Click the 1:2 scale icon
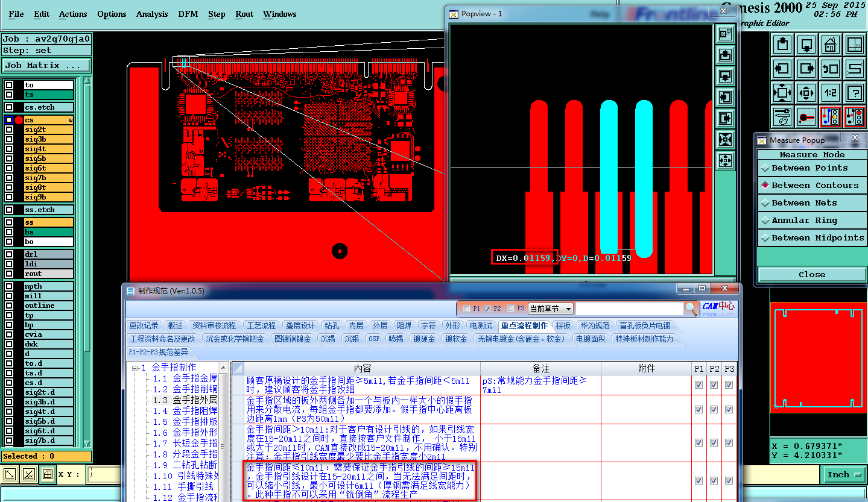The image size is (868, 502). [x=831, y=93]
